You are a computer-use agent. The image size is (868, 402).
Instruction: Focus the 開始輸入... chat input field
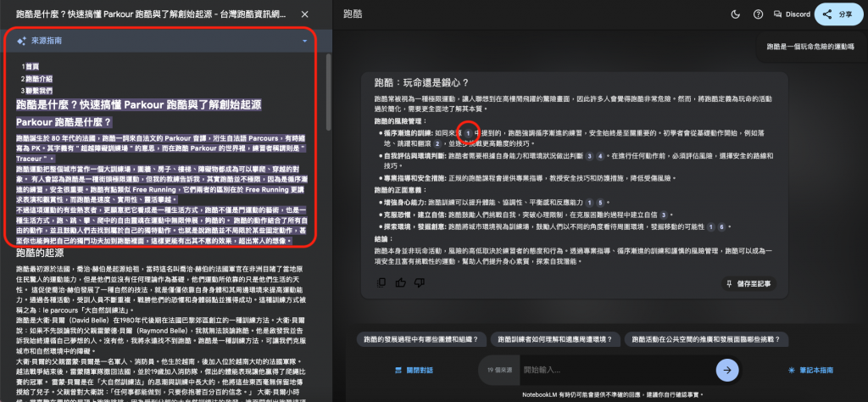(615, 370)
